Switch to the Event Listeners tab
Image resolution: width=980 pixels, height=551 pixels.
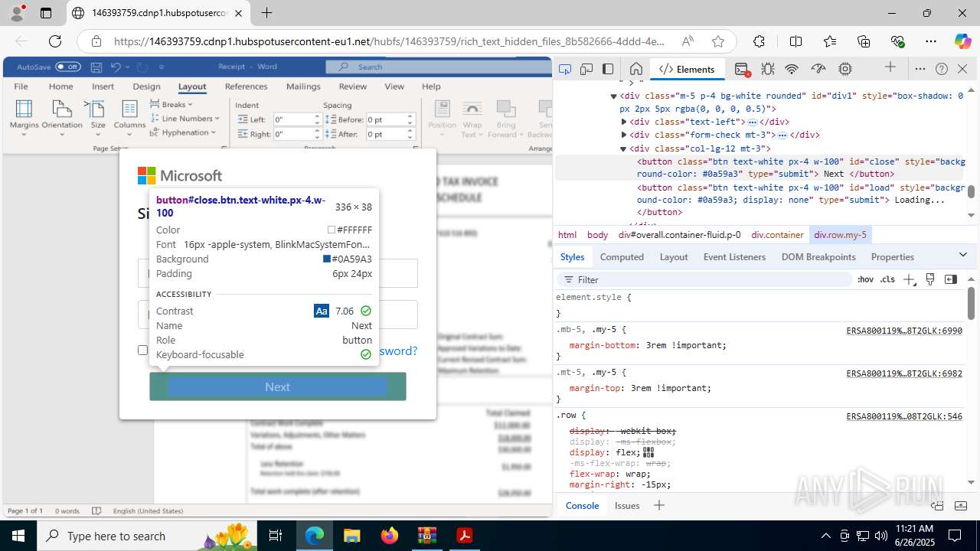tap(734, 257)
